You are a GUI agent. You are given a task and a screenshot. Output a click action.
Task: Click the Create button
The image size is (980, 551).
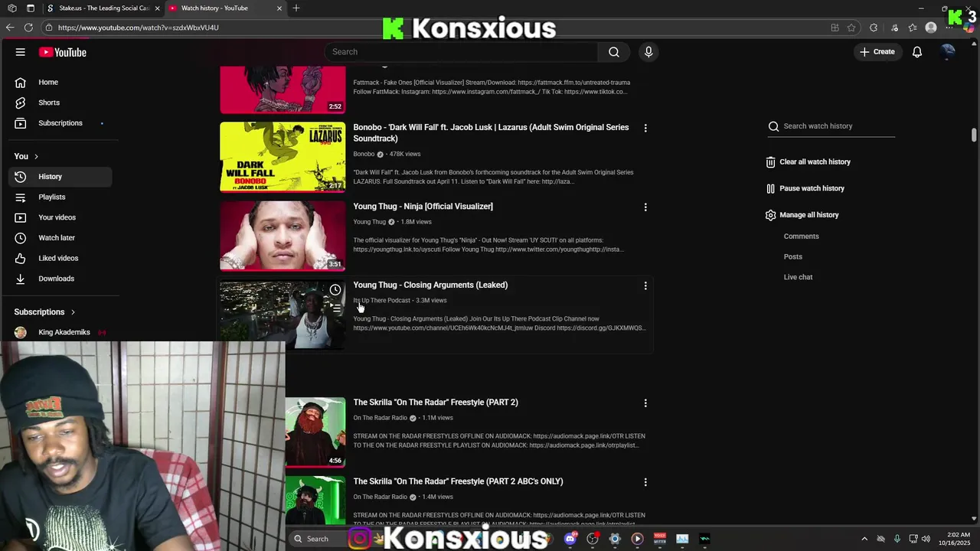877,52
